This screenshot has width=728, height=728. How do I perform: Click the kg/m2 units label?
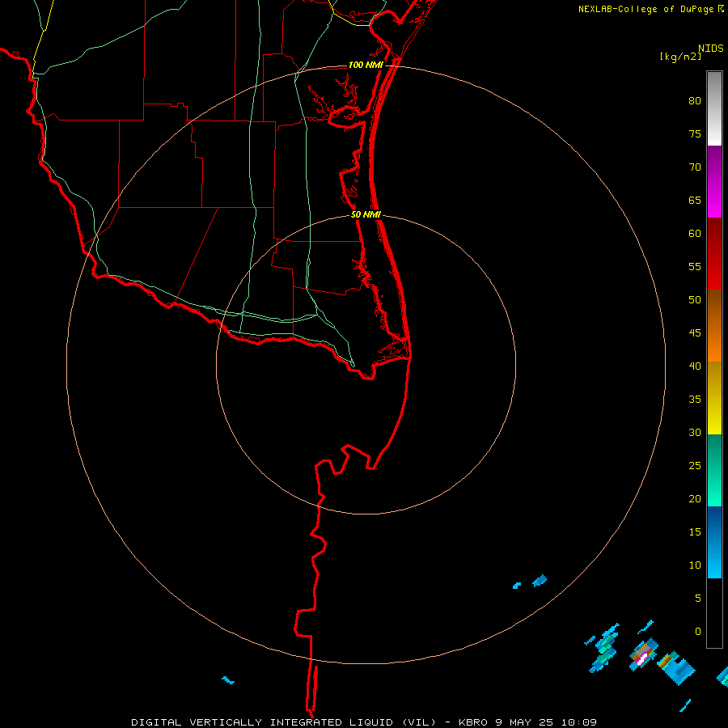click(x=680, y=57)
